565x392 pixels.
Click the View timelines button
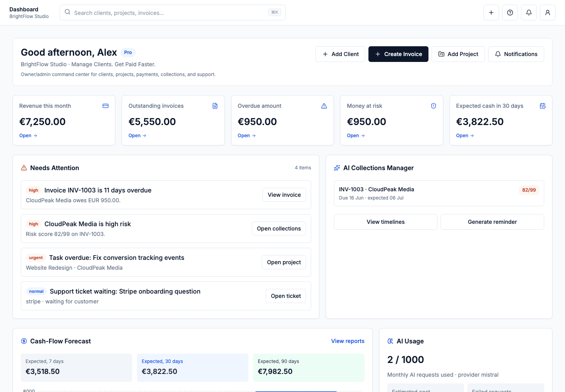(386, 222)
